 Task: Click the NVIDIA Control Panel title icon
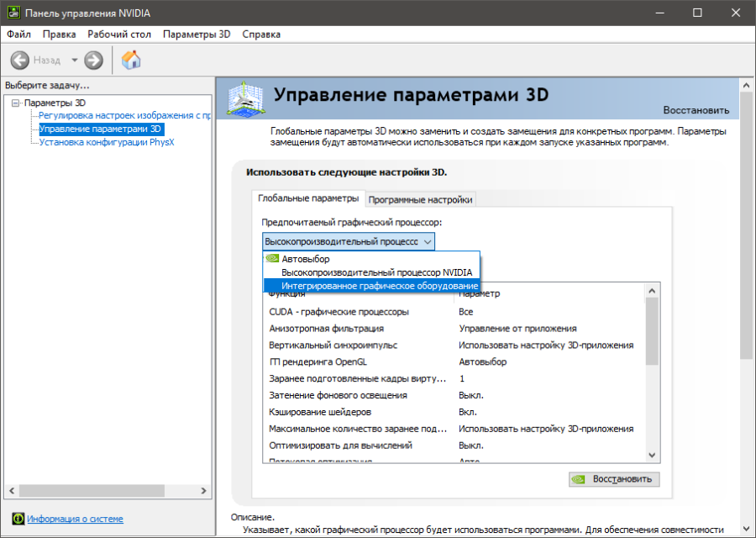coord(13,13)
